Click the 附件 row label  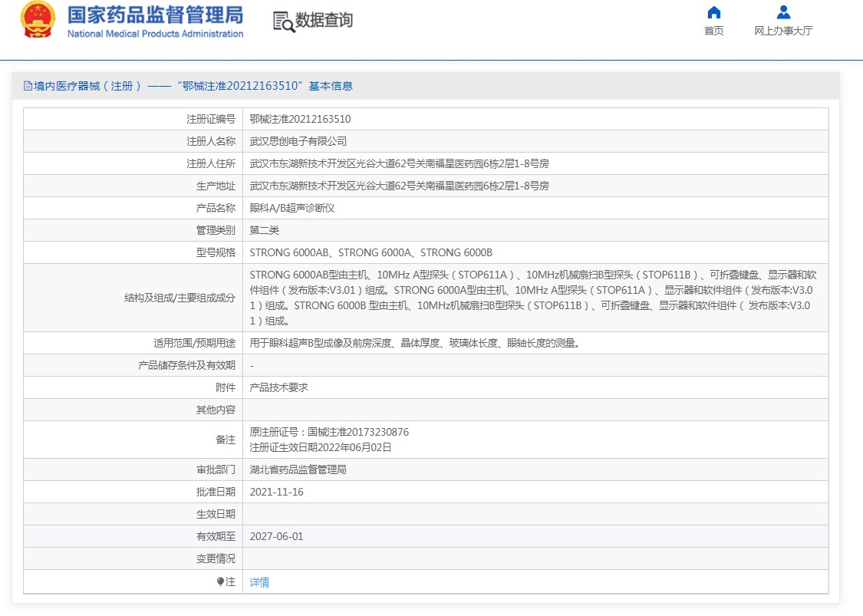pos(226,387)
